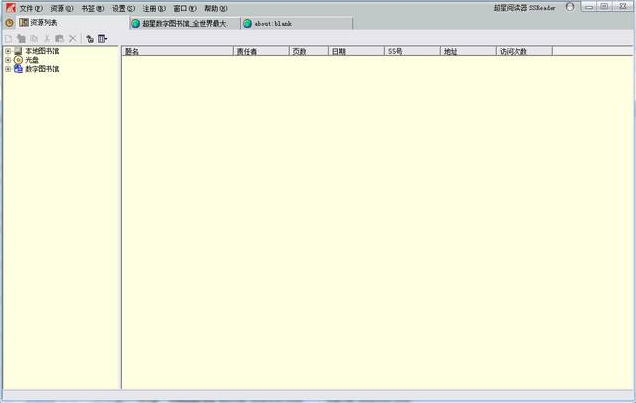Click the clock history icon beside 资源列表
636x403 pixels.
point(10,23)
